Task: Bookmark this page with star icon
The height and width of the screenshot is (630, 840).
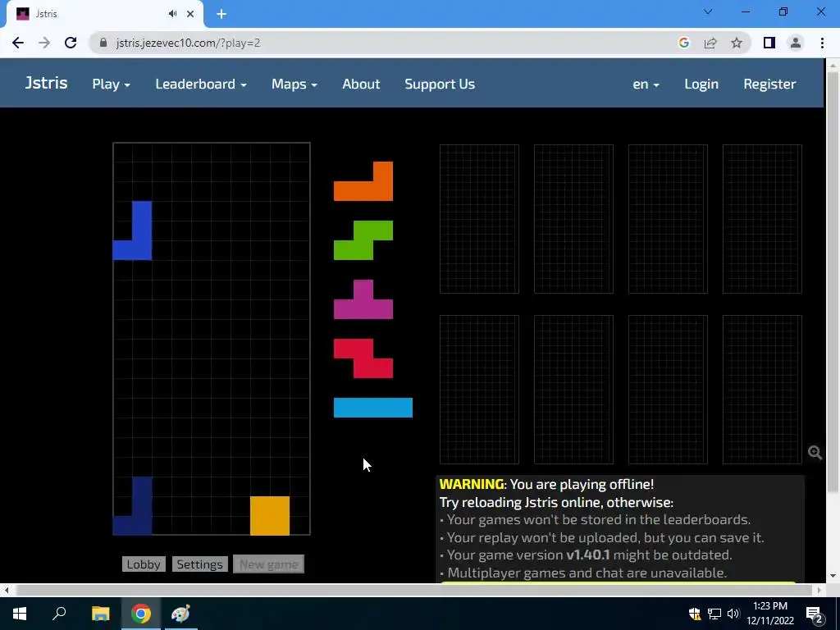Action: click(x=737, y=43)
